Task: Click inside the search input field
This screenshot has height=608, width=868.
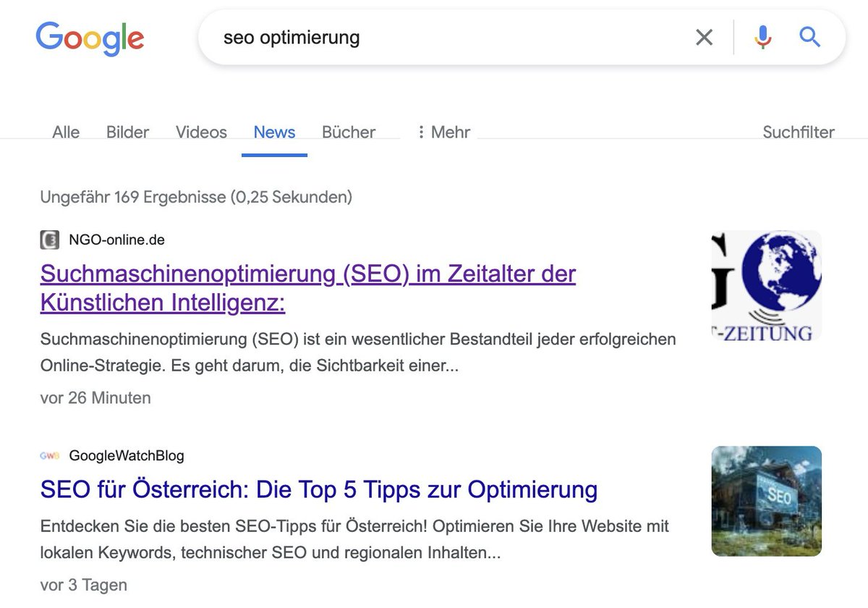Action: 434,38
